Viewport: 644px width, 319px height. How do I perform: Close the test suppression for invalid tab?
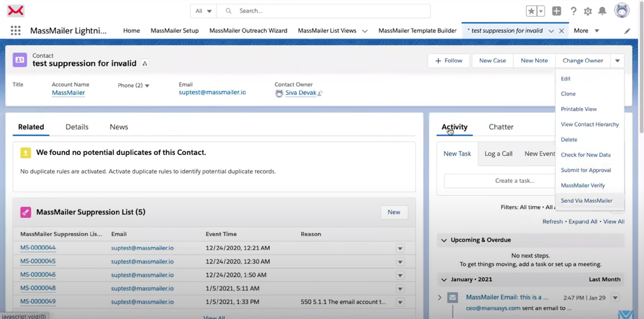[x=561, y=31]
